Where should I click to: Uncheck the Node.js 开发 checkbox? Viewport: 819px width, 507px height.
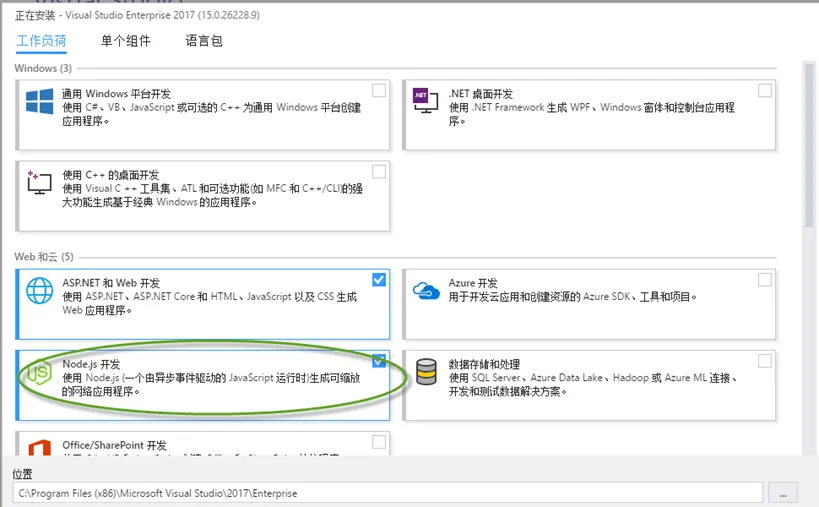point(379,360)
